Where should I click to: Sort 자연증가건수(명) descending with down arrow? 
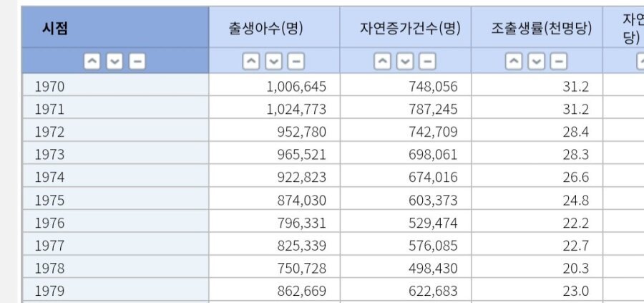point(405,62)
